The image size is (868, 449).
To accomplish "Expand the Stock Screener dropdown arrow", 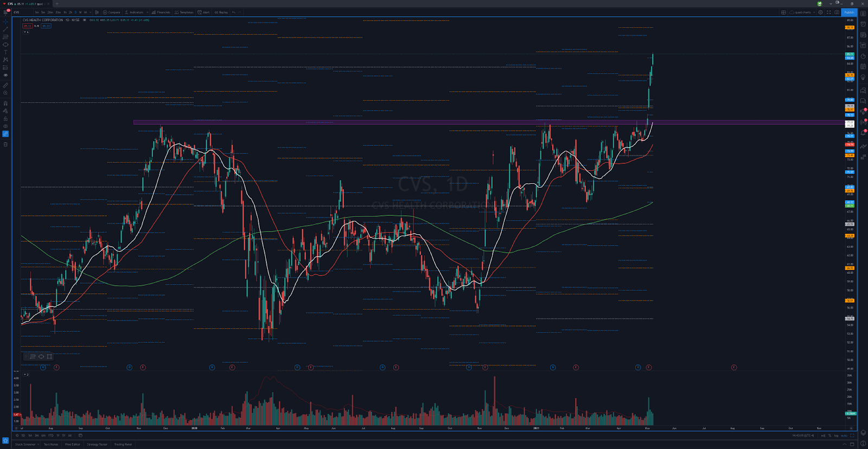I will pyautogui.click(x=38, y=444).
